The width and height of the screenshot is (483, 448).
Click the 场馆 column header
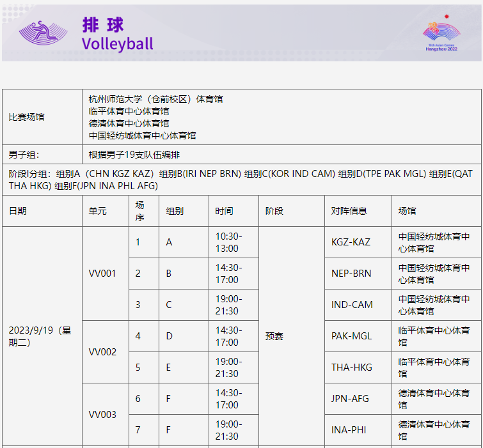click(407, 211)
